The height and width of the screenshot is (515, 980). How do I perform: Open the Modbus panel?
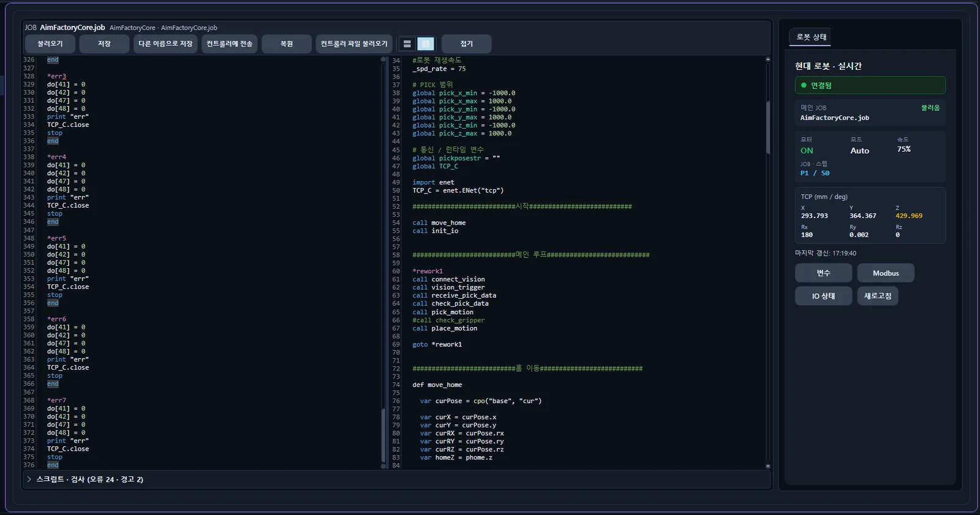coord(886,273)
